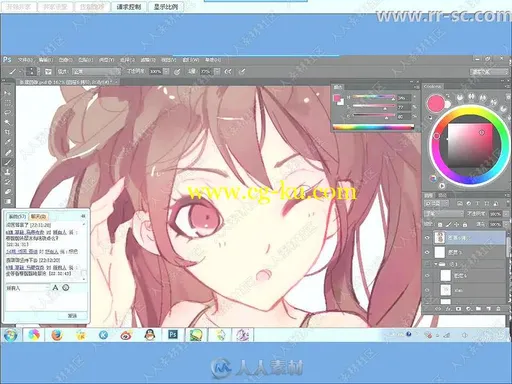Open the brush preset picker dropdown
The height and width of the screenshot is (384, 512).
point(38,71)
